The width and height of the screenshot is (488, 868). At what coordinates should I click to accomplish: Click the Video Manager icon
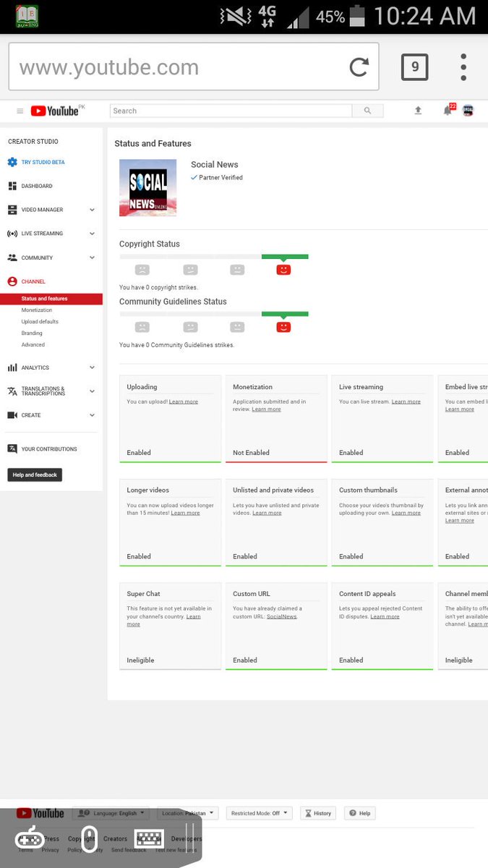pos(12,210)
